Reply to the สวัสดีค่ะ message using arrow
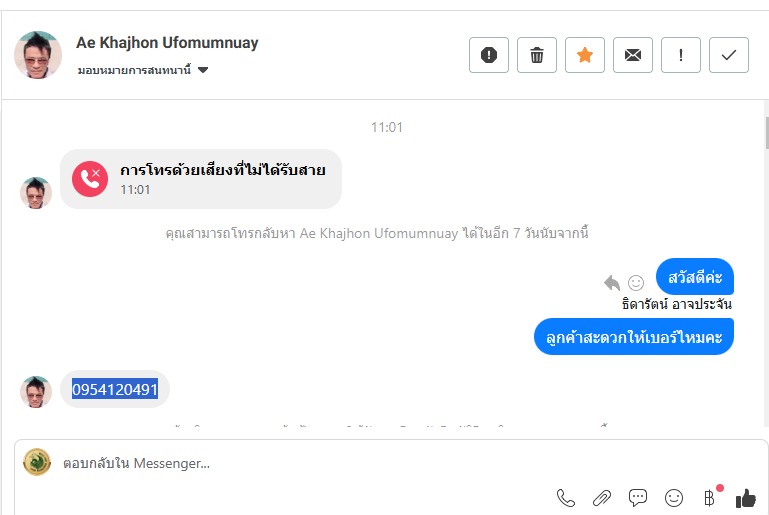This screenshot has height=515, width=769. 612,282
